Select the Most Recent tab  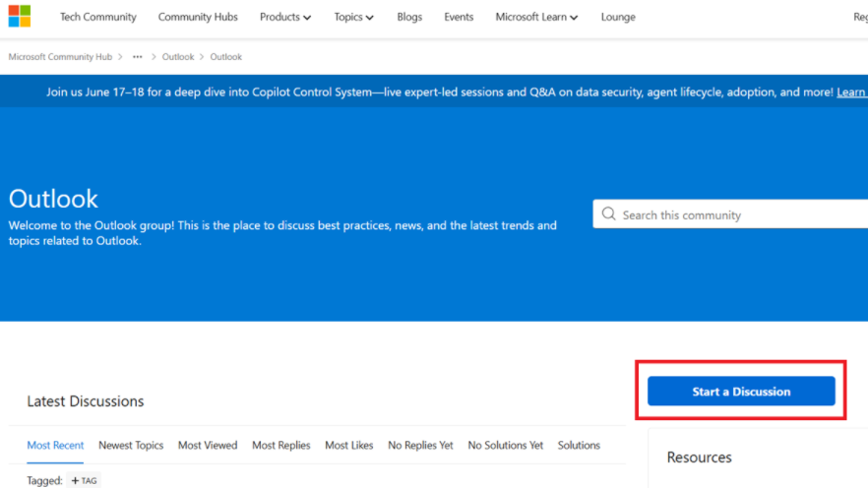[55, 446]
